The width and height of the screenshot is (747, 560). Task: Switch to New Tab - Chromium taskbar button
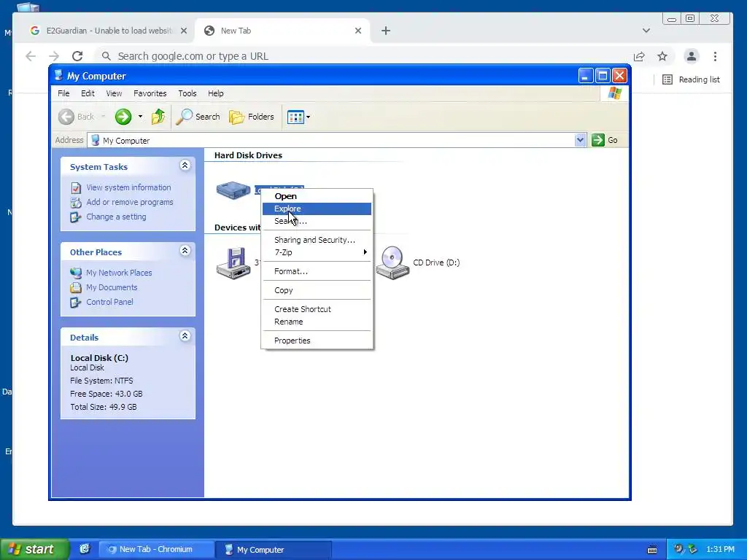click(156, 550)
